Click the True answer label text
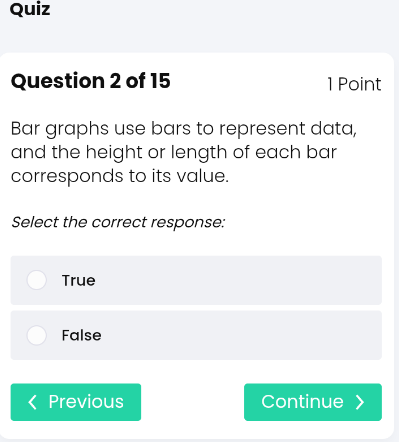399x442 pixels. pyautogui.click(x=79, y=280)
